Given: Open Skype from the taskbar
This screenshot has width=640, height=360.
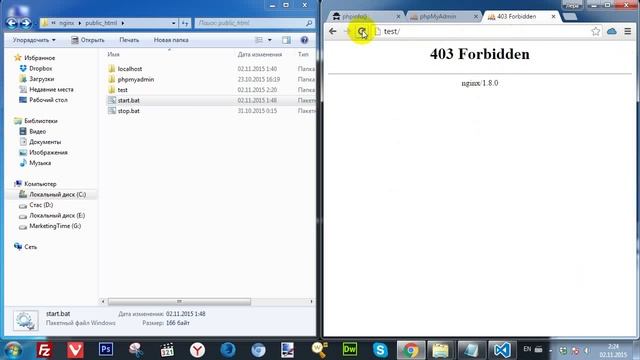Looking at the screenshot, I should coord(380,350).
